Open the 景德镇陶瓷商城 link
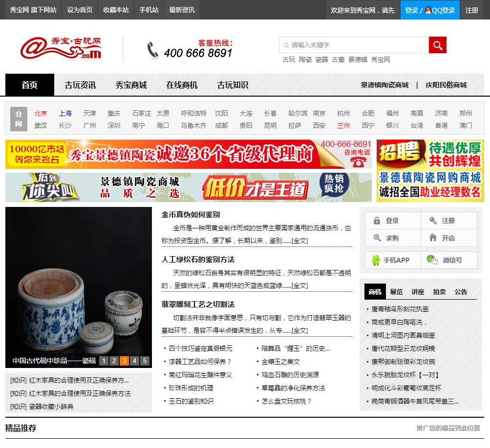 (x=384, y=85)
